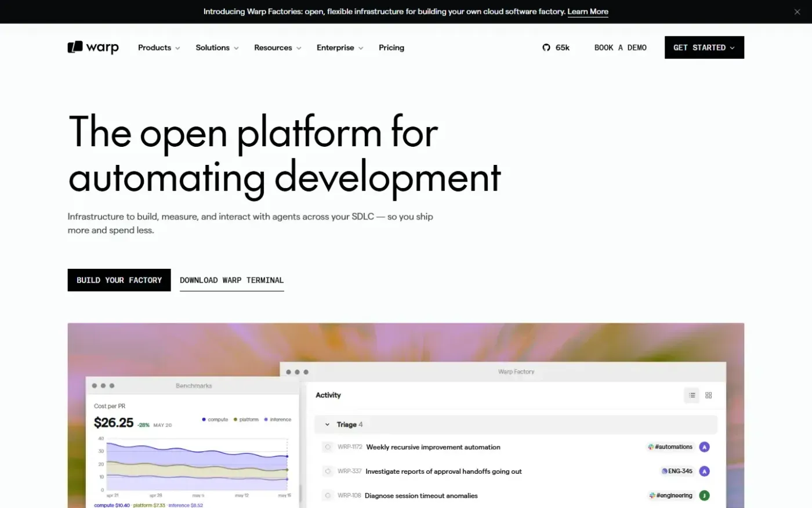
Task: Open the Get Started dropdown
Action: point(704,48)
